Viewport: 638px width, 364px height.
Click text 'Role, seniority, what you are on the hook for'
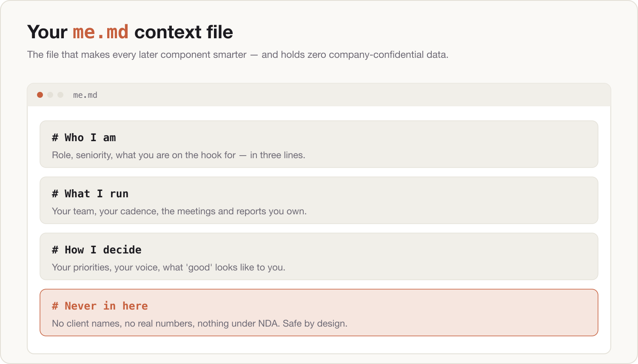tap(144, 155)
